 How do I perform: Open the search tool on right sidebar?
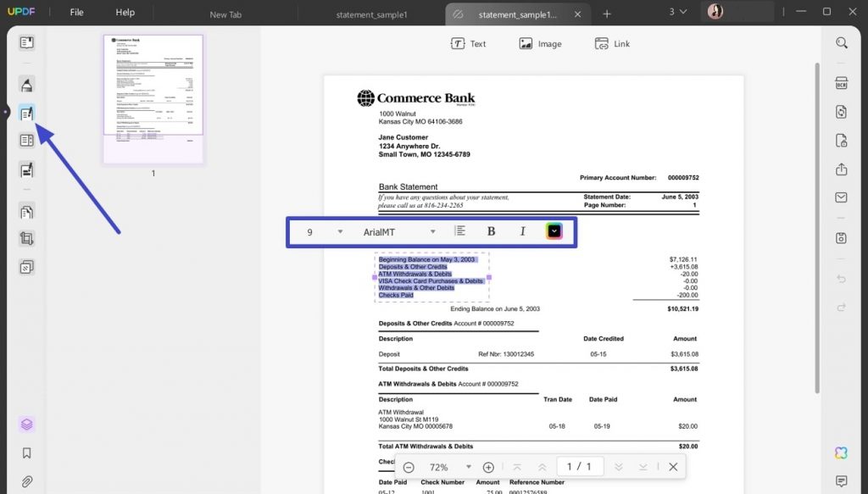coord(841,42)
